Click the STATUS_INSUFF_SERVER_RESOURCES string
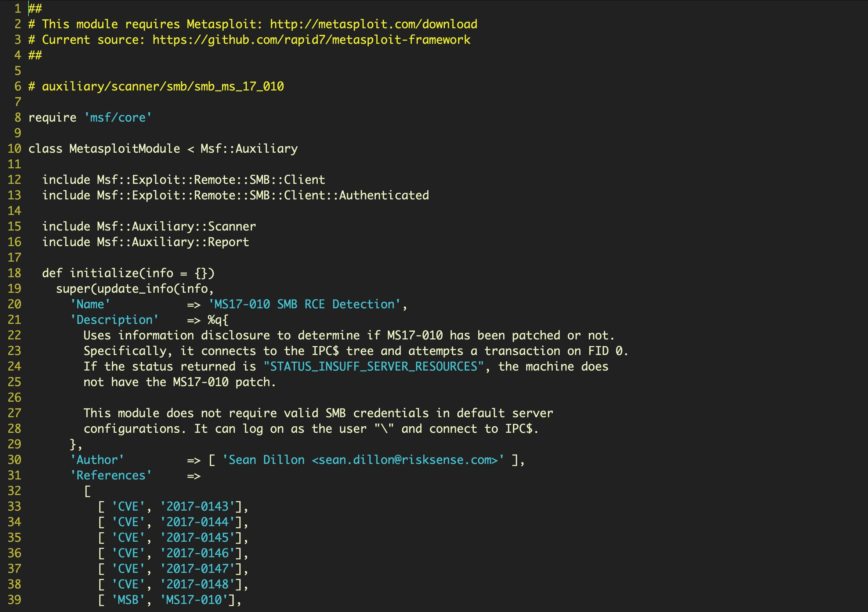Viewport: 868px width, 612px height. coord(374,367)
